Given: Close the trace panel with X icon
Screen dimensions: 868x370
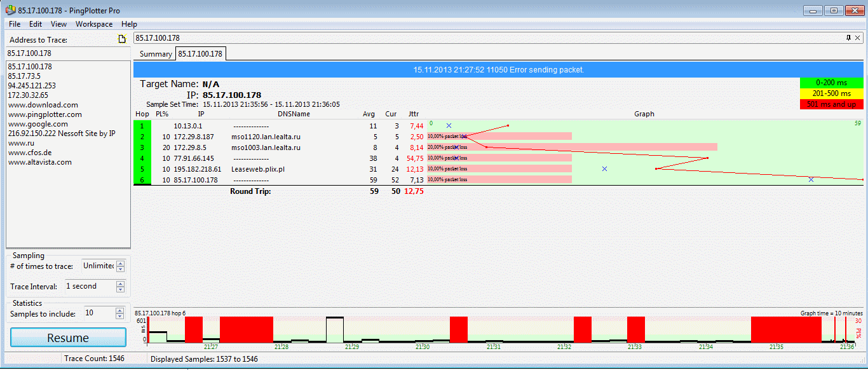Looking at the screenshot, I should (x=857, y=38).
